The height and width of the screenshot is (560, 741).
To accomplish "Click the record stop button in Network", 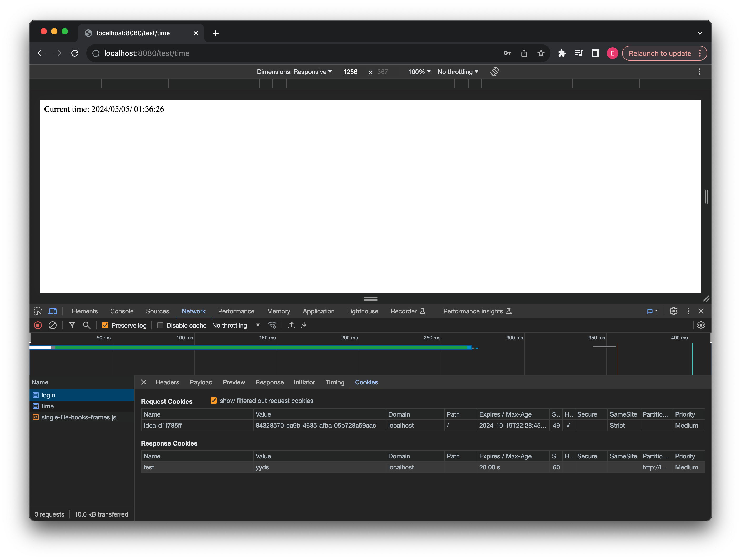I will (x=38, y=325).
